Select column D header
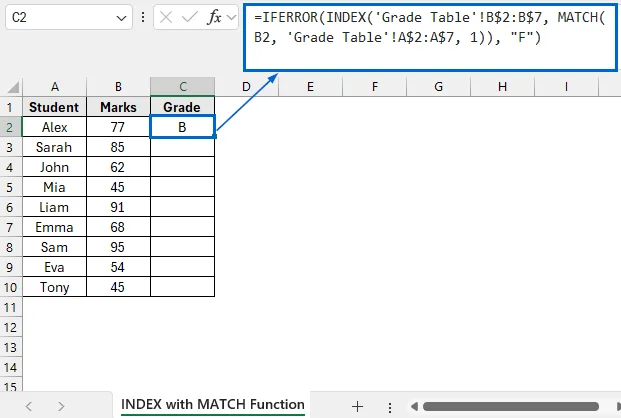Screen dimensions: 621x418 tap(246, 87)
